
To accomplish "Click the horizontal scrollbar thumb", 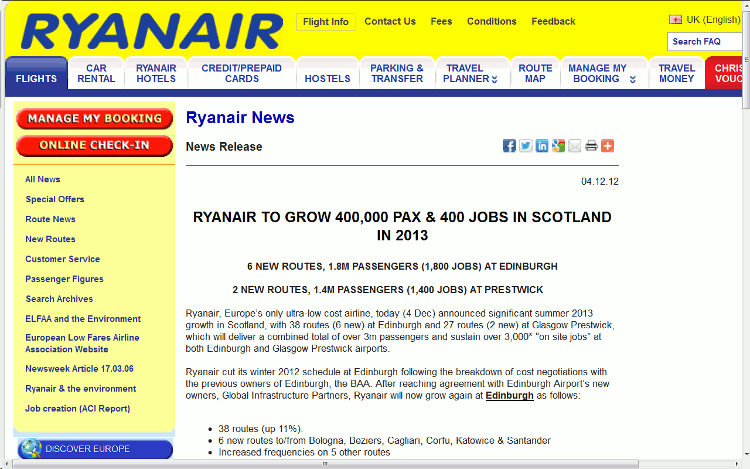I will (x=325, y=464).
